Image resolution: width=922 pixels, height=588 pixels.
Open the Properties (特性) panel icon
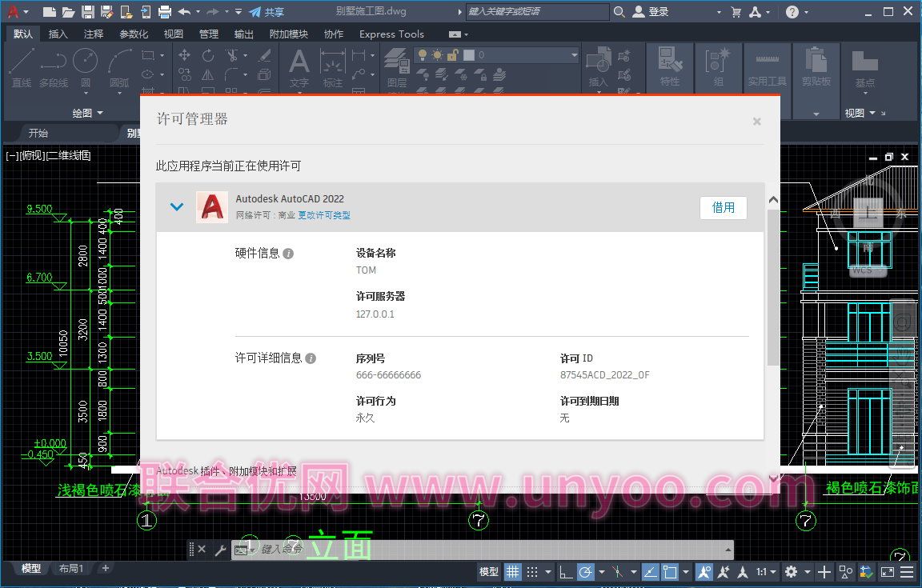pos(670,68)
